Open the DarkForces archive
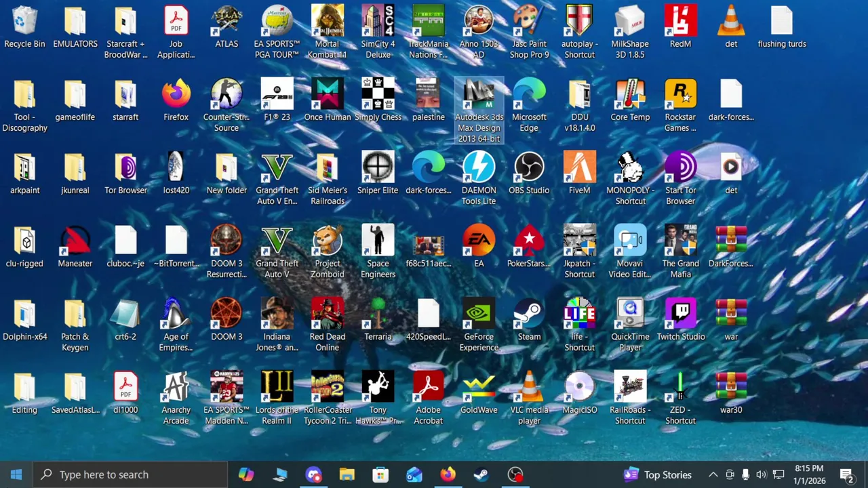 (x=731, y=247)
